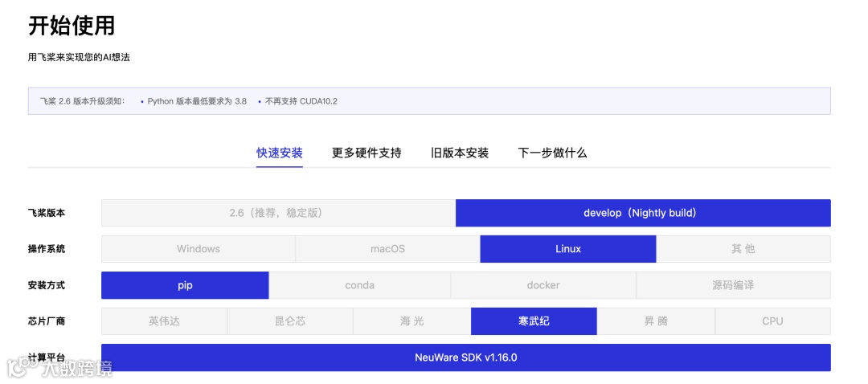Pick 海光 as chip vendor
The height and width of the screenshot is (384, 868).
click(411, 321)
